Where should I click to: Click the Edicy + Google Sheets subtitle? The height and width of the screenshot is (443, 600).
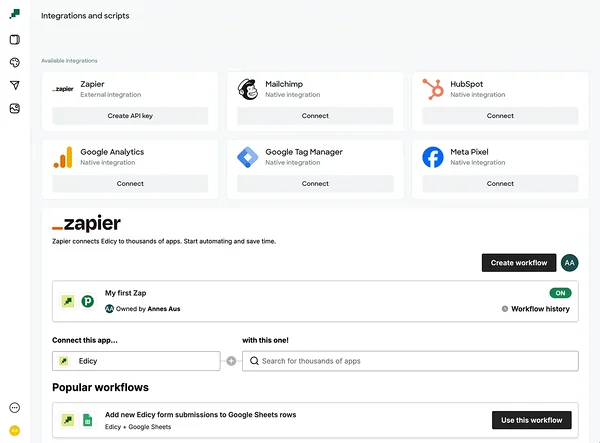click(x=138, y=427)
